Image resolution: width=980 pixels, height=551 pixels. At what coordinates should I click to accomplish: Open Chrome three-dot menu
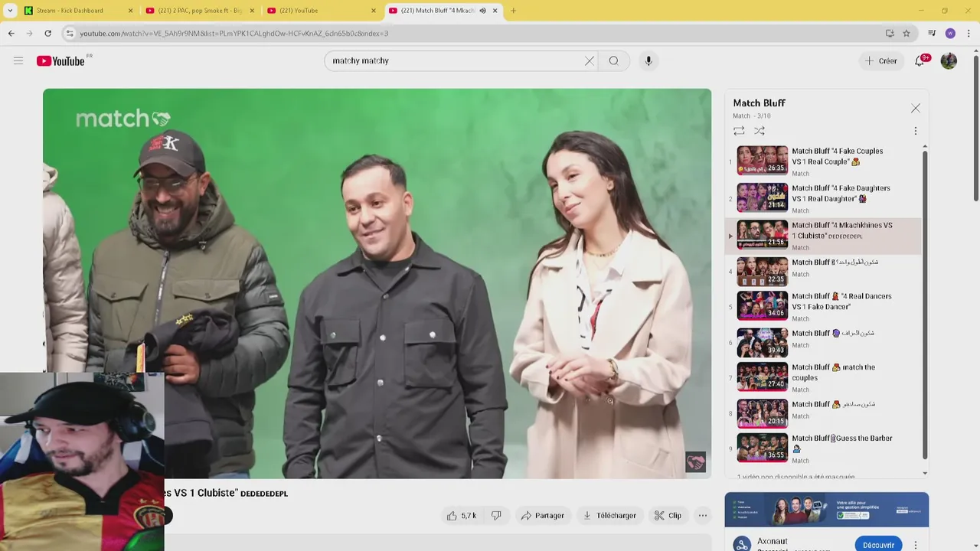[x=969, y=33]
